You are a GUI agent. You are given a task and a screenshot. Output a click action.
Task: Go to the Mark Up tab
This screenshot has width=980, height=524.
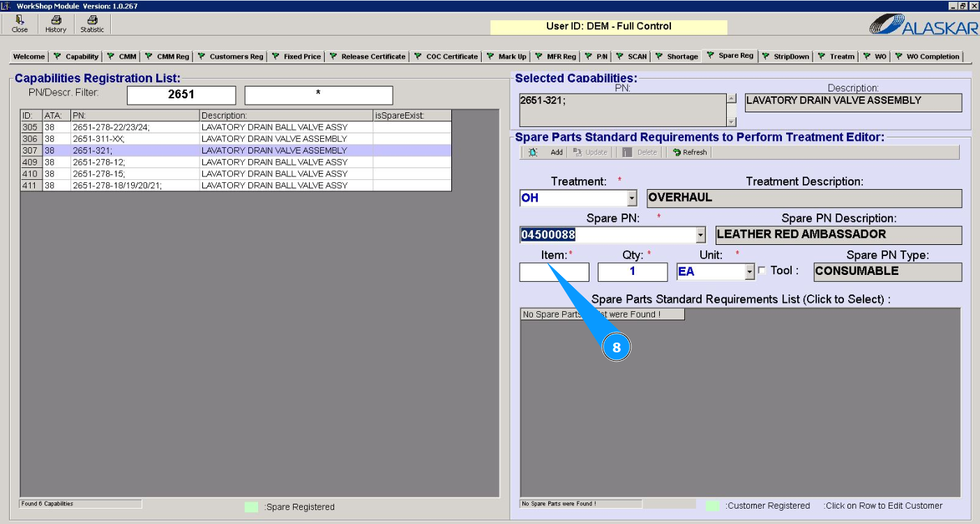[506, 57]
